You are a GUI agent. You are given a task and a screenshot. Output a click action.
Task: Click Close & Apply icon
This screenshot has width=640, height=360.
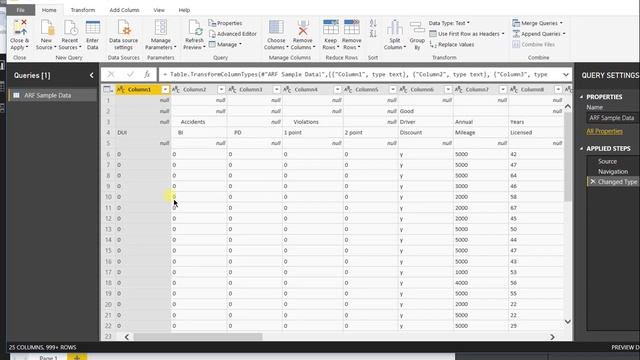(x=19, y=27)
